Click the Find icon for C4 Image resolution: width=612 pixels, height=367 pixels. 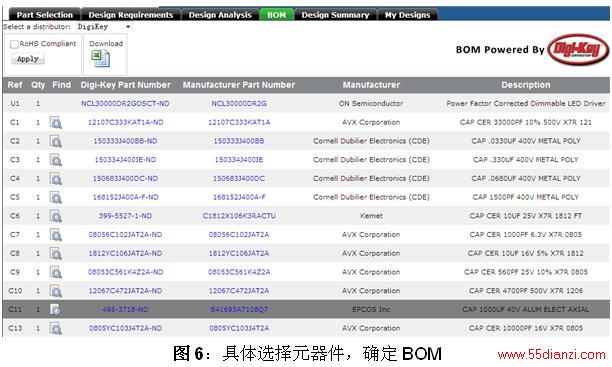click(56, 179)
